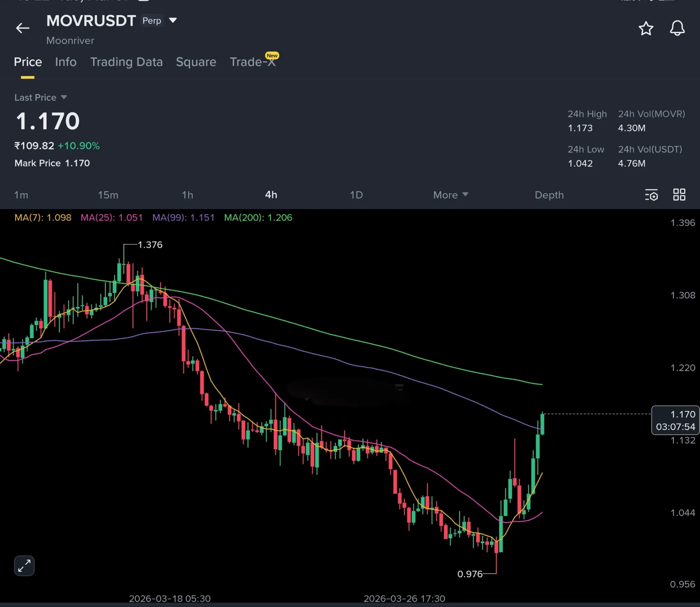700x607 pixels.
Task: Tap the MA(7) indicator label
Action: (43, 218)
